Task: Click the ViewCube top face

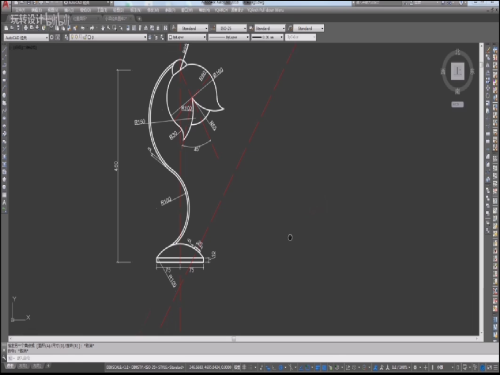Action: [458, 71]
